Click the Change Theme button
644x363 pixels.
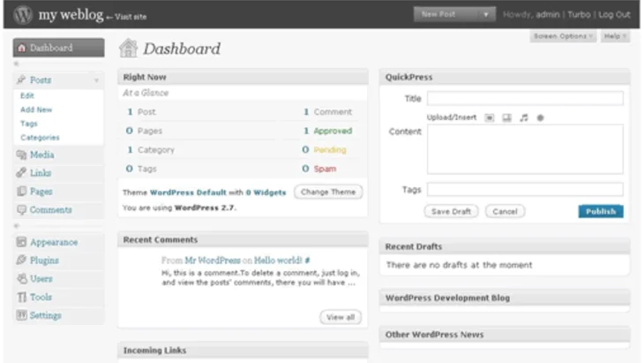pos(328,192)
